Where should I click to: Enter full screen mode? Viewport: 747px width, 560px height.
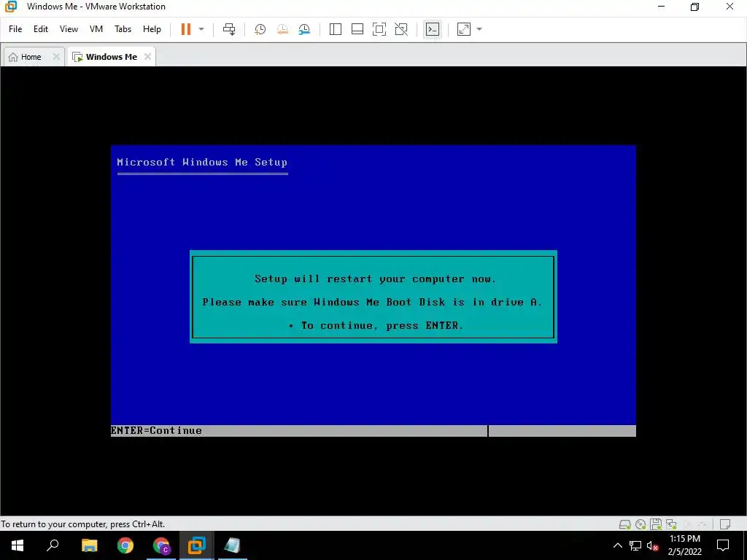point(379,29)
